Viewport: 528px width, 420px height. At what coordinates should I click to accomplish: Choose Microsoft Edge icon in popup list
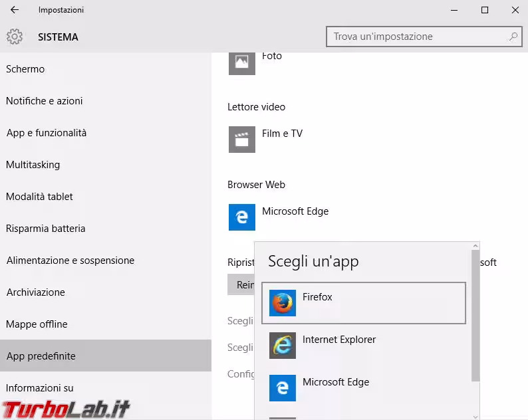pyautogui.click(x=283, y=388)
